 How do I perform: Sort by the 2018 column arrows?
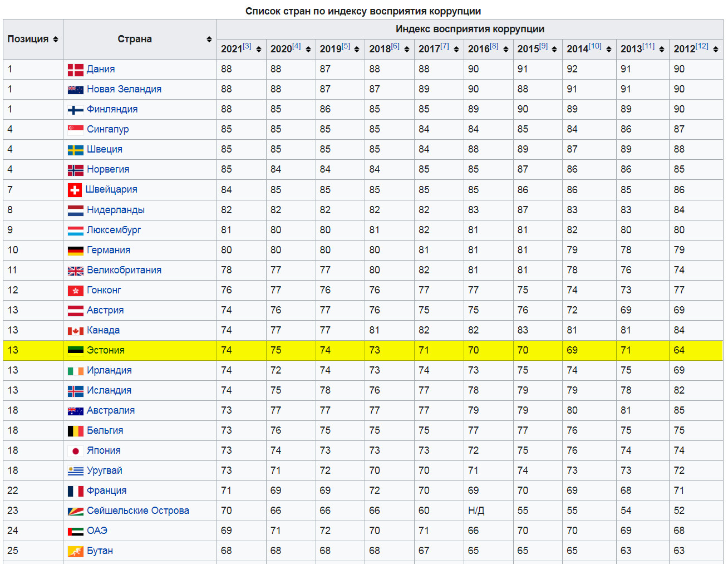[407, 49]
